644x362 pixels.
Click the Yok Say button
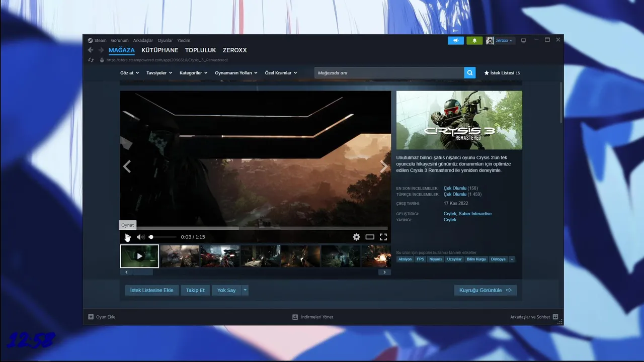226,290
